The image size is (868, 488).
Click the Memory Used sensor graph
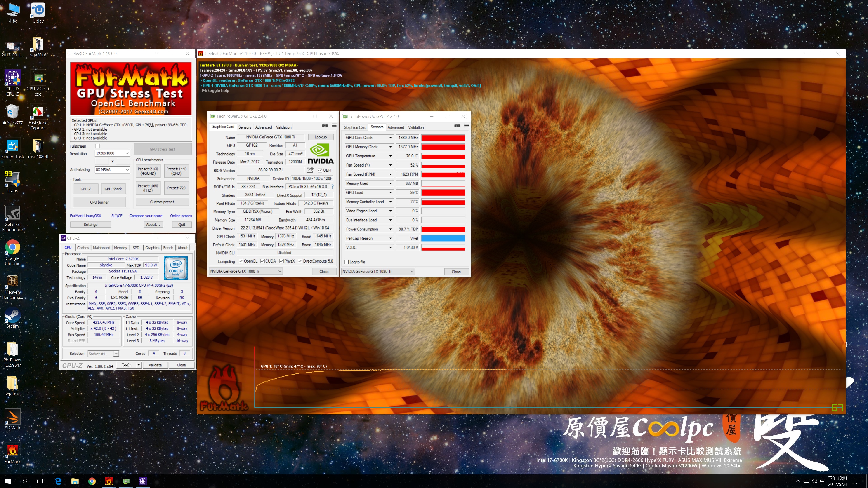(x=443, y=183)
